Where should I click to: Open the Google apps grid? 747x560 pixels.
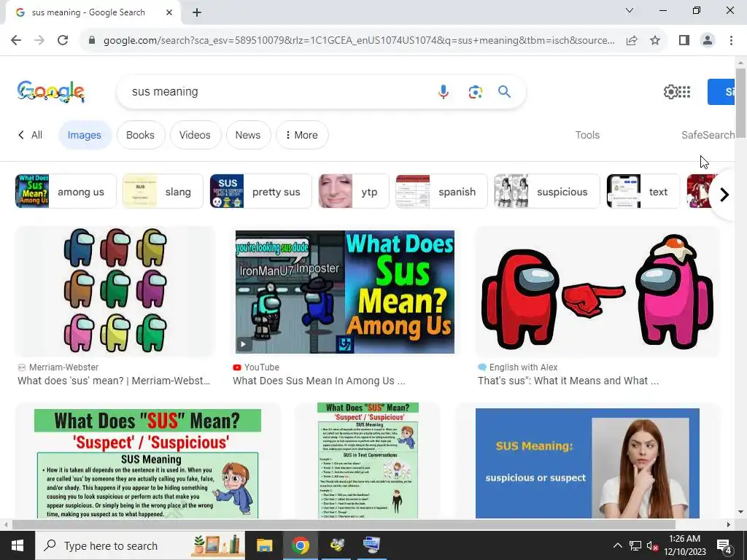pos(684,92)
